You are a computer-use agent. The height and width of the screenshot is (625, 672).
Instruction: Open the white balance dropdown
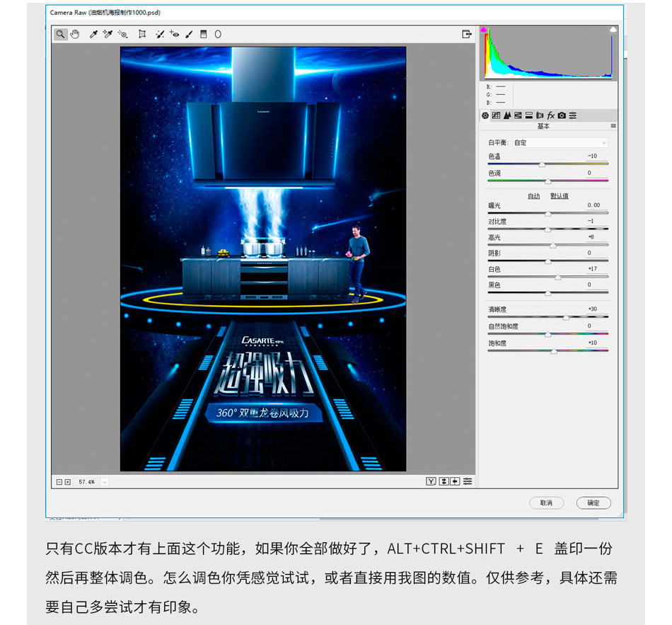click(560, 143)
